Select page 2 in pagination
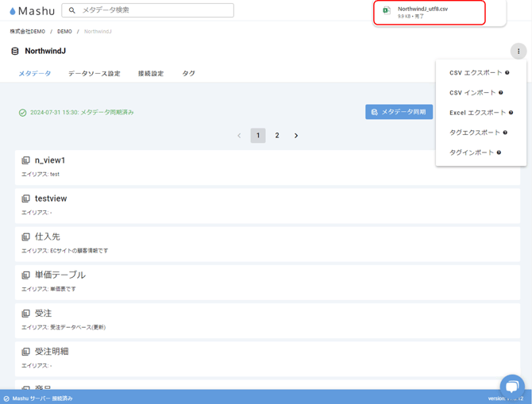This screenshot has height=404, width=532. [x=277, y=136]
